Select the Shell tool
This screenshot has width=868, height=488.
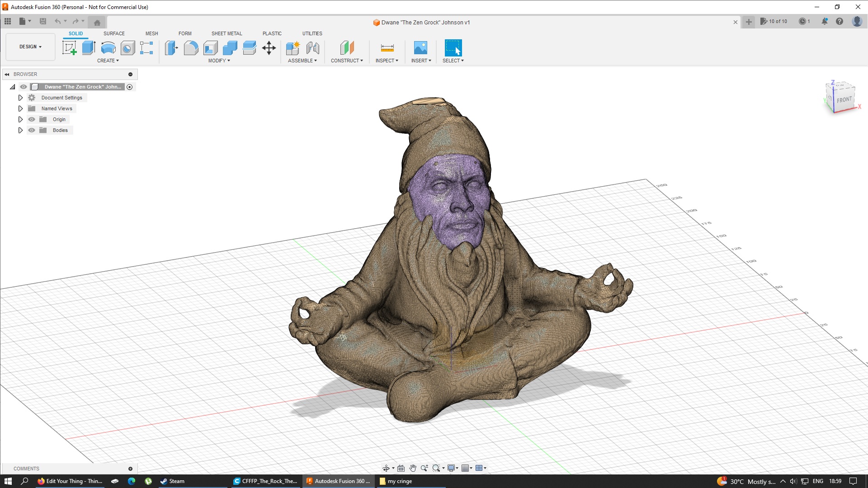pyautogui.click(x=210, y=48)
